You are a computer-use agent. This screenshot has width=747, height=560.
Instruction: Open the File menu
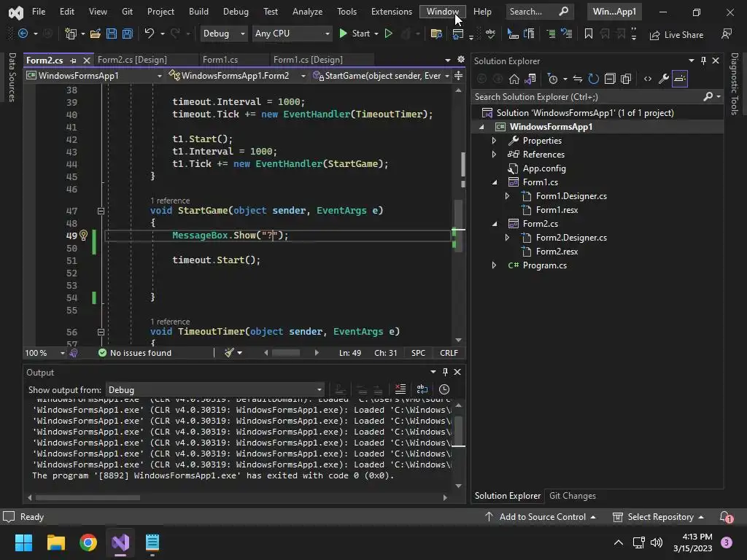(x=39, y=12)
